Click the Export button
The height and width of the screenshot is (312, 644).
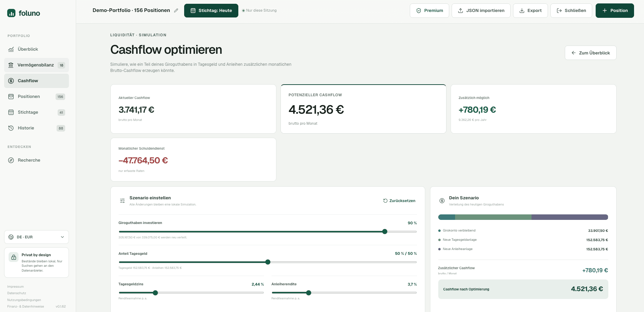(530, 11)
